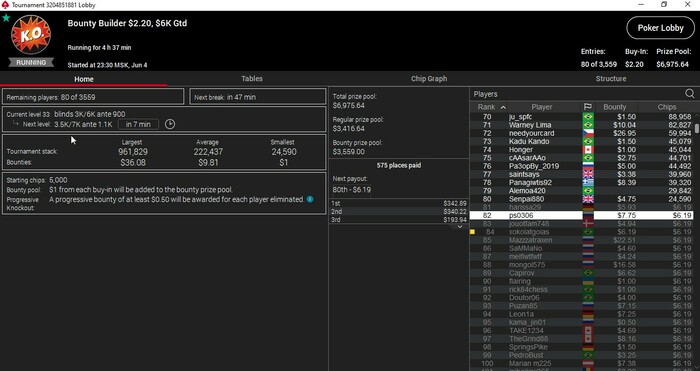Toggle the Rank column sort arrow

pyautogui.click(x=503, y=107)
